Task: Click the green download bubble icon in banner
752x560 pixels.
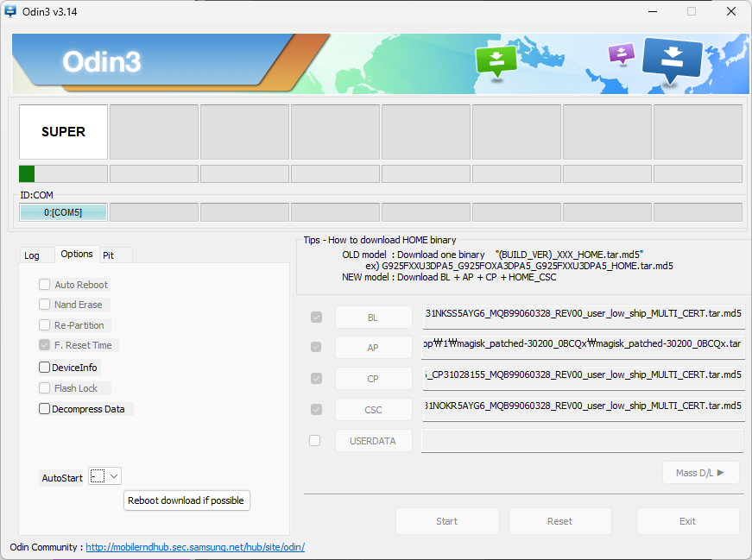Action: point(496,61)
